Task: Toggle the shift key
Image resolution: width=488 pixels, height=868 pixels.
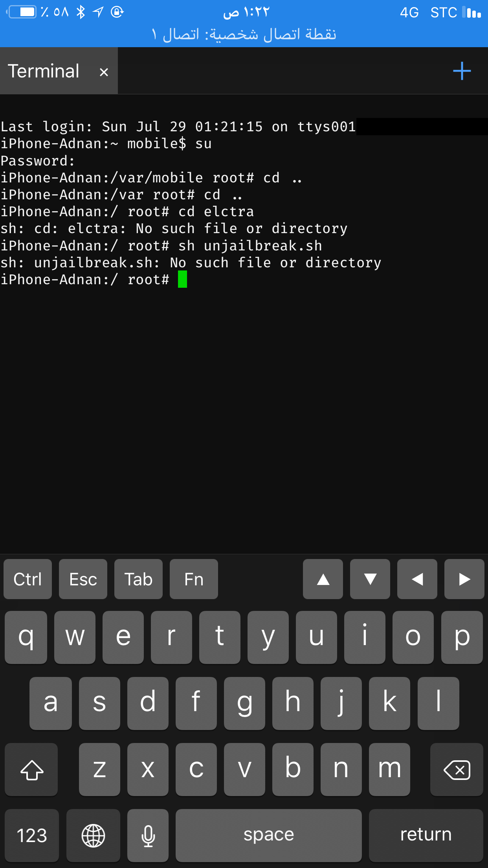Action: 31,769
